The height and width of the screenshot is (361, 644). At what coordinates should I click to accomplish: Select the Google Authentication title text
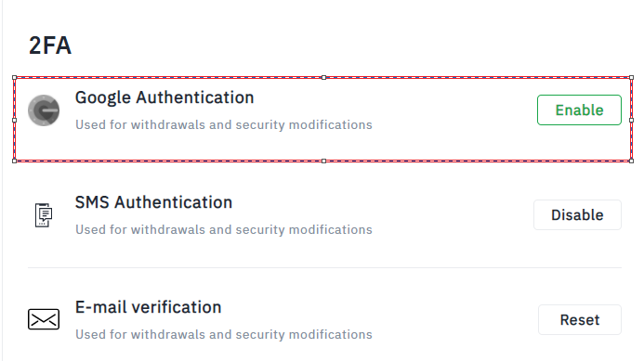[164, 98]
